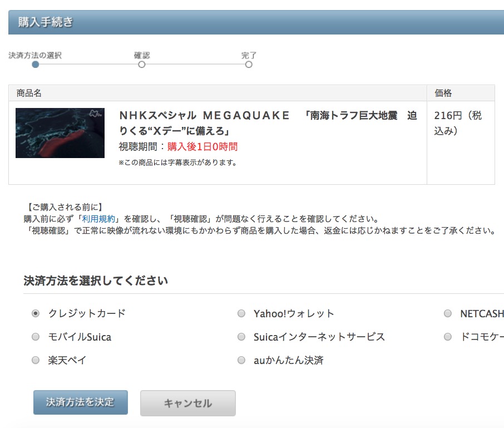Screen dimensions: 504x428
Task: Choose Suicaインターネットサービス radio button
Action: point(241,337)
